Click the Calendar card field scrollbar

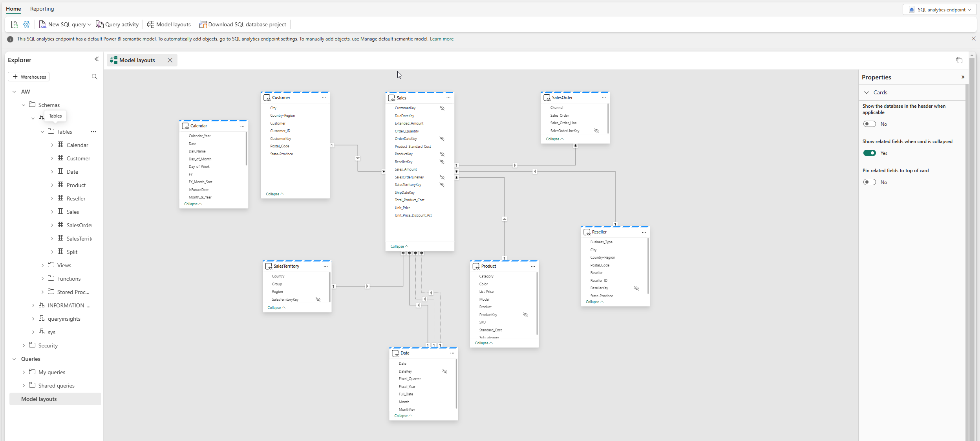click(x=246, y=149)
